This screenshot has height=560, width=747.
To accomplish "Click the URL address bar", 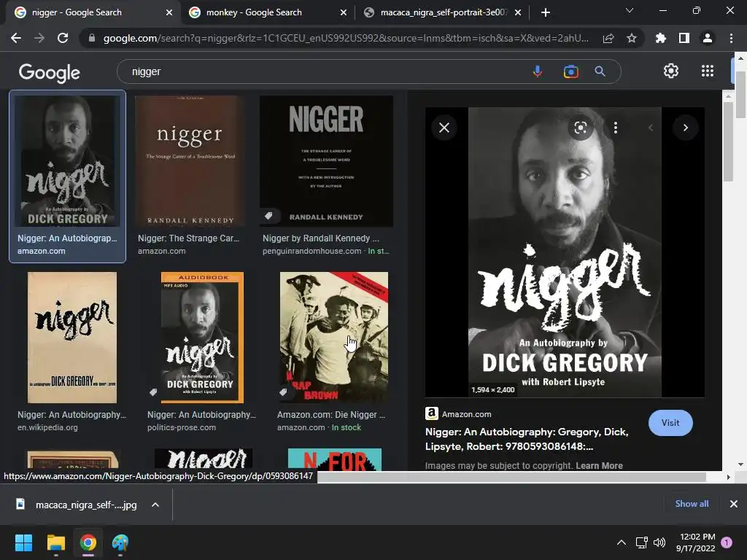I will [x=345, y=38].
